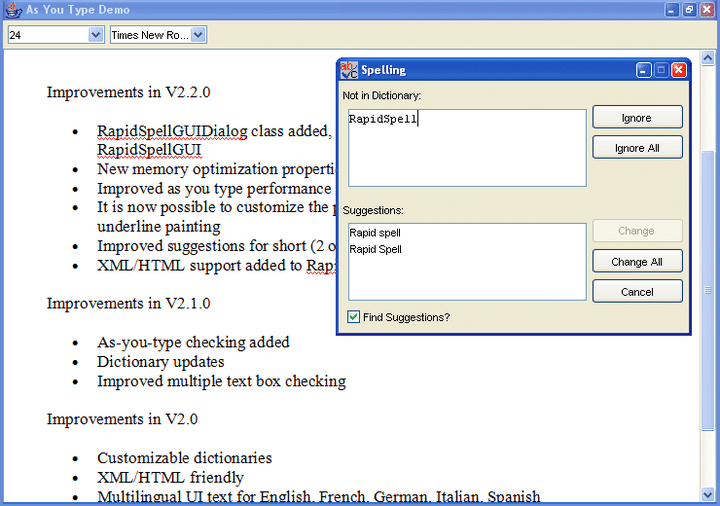
Task: Click the document scrollbar down arrow
Action: pos(708,495)
